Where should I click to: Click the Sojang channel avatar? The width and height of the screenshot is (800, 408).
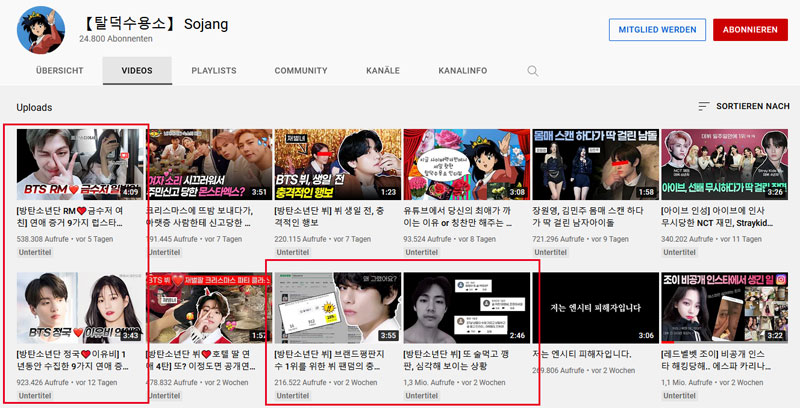(41, 30)
